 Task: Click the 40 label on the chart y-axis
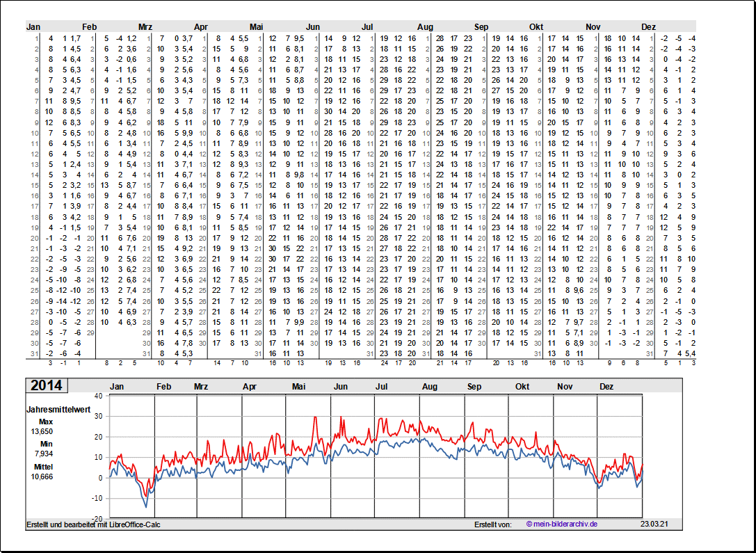point(98,395)
